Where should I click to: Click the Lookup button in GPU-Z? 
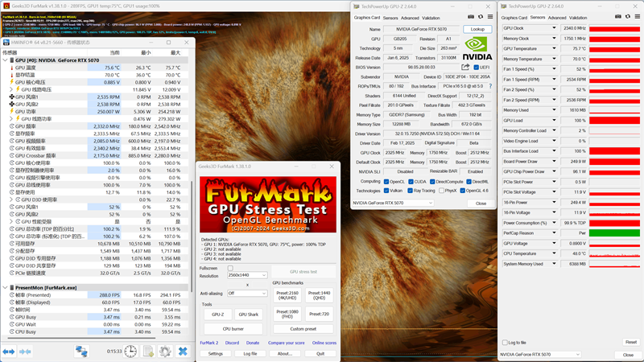(477, 29)
